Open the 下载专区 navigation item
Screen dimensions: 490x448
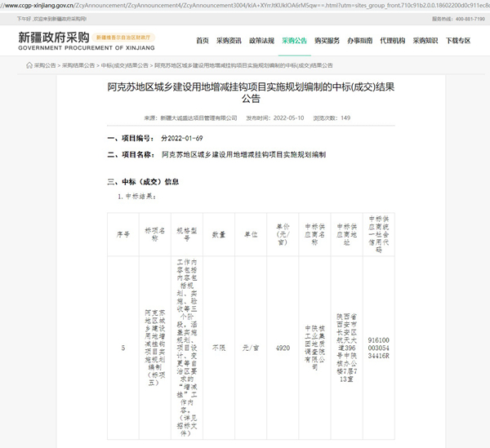point(458,41)
